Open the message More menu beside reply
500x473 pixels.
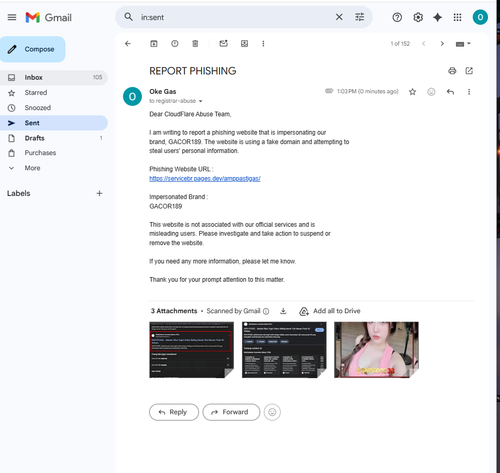[x=469, y=92]
